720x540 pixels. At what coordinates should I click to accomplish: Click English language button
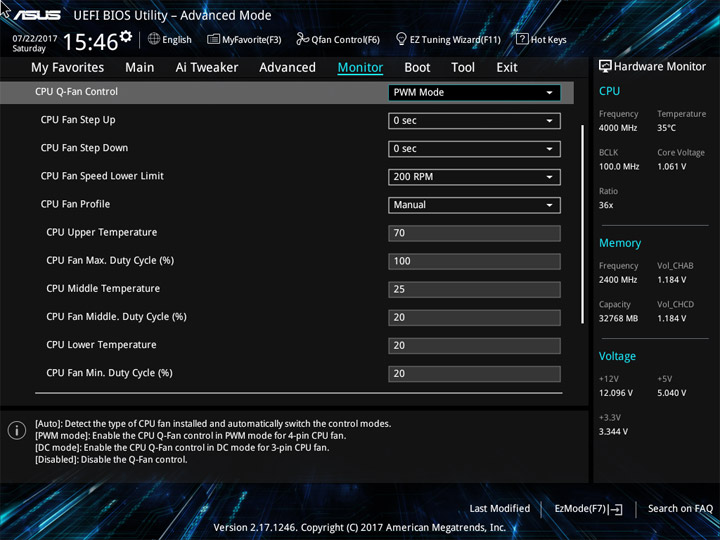click(169, 39)
